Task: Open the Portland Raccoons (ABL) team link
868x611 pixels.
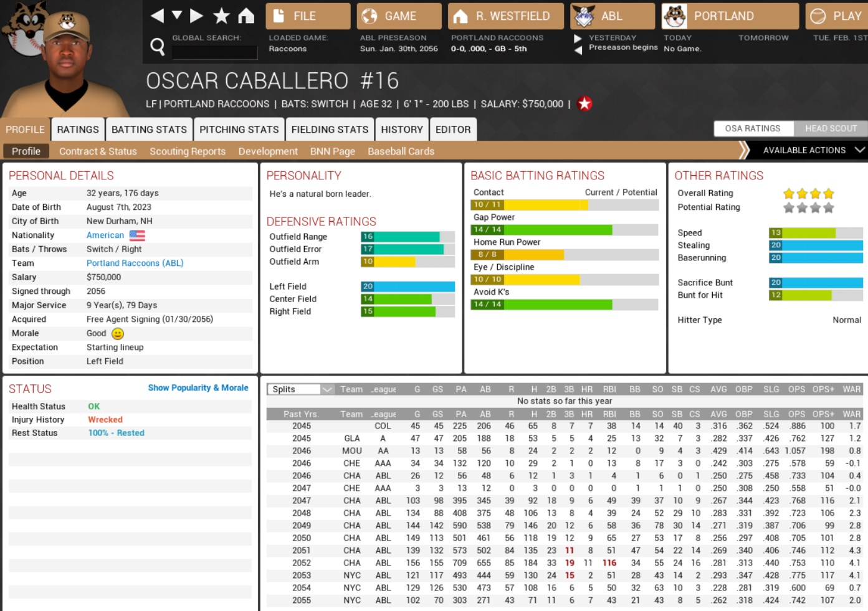Action: point(135,263)
